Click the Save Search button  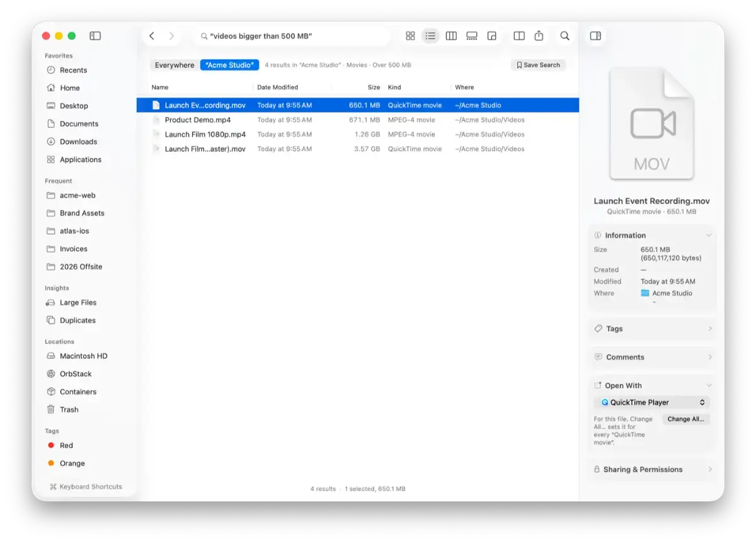[539, 65]
